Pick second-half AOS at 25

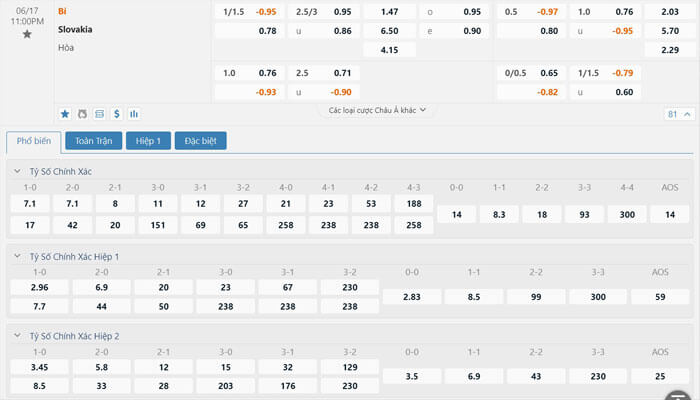(x=660, y=376)
